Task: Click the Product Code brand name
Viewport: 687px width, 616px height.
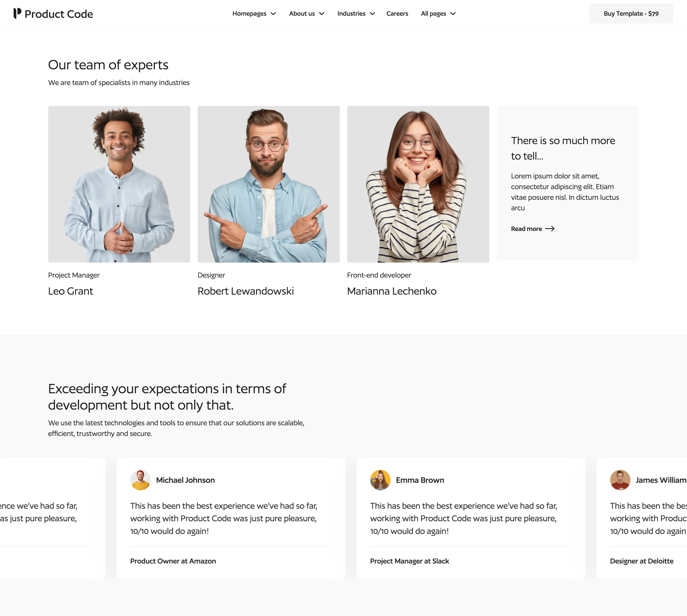Action: click(59, 14)
